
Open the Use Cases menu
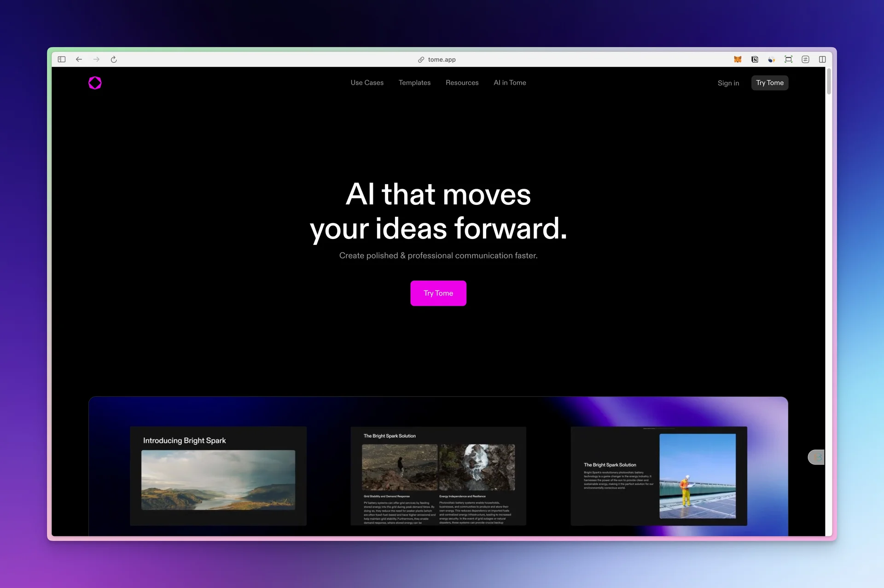367,83
